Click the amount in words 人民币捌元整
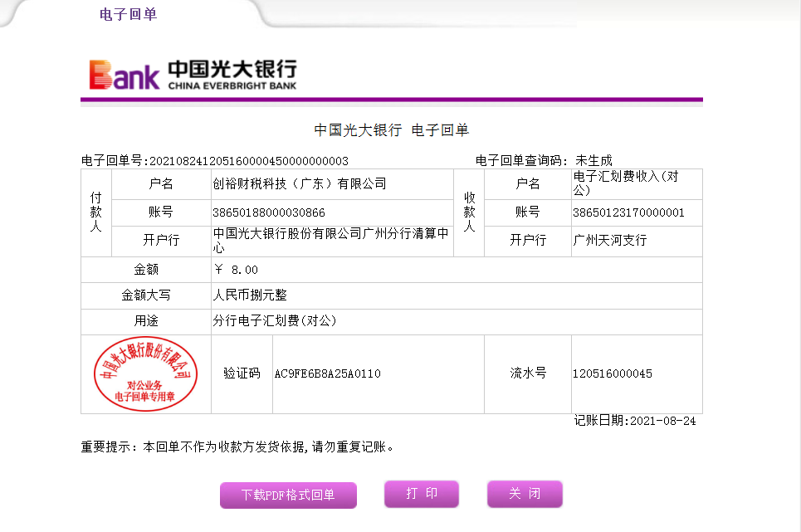The height and width of the screenshot is (532, 801). [x=250, y=295]
